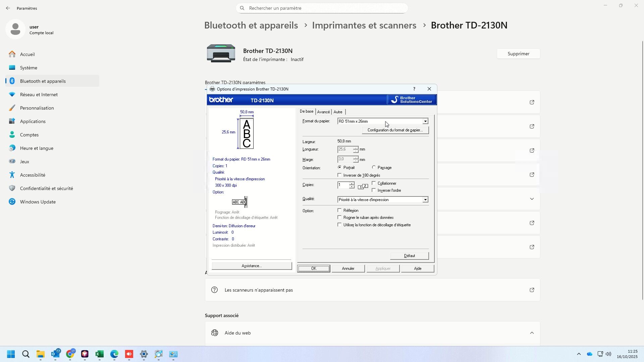Open Windows Update in sidebar

coord(38,202)
